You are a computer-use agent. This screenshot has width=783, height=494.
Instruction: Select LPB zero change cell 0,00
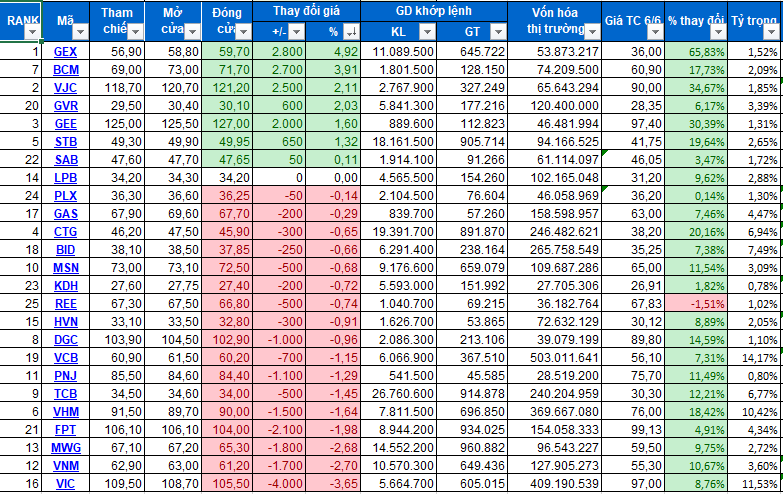[x=333, y=178]
